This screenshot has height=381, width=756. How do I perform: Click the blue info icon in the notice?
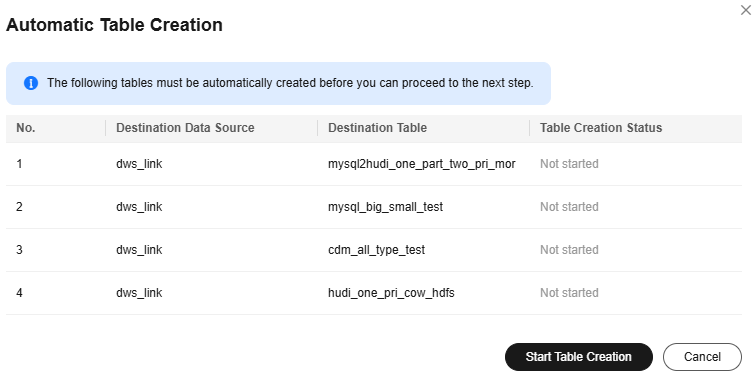click(31, 83)
